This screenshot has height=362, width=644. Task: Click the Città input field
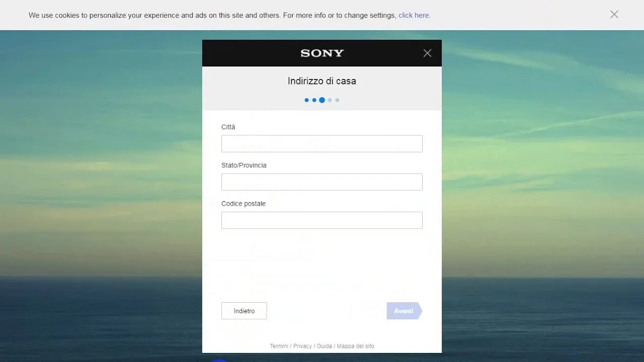click(x=322, y=144)
